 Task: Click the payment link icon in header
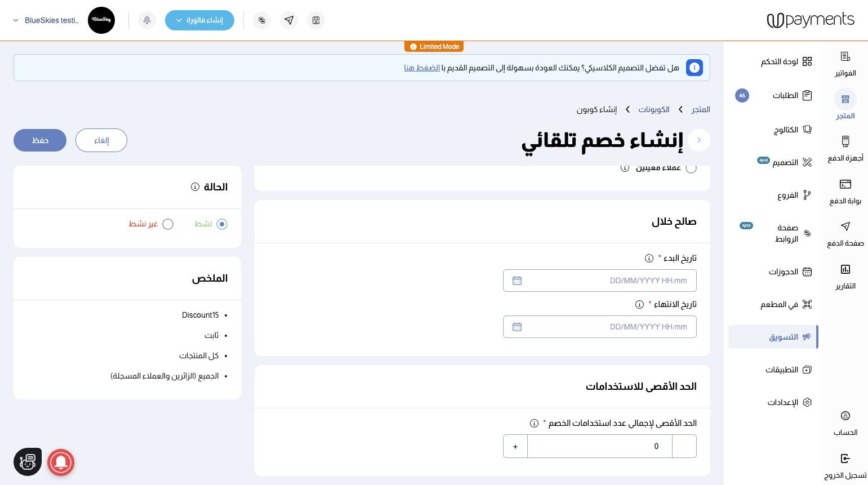[x=262, y=20]
